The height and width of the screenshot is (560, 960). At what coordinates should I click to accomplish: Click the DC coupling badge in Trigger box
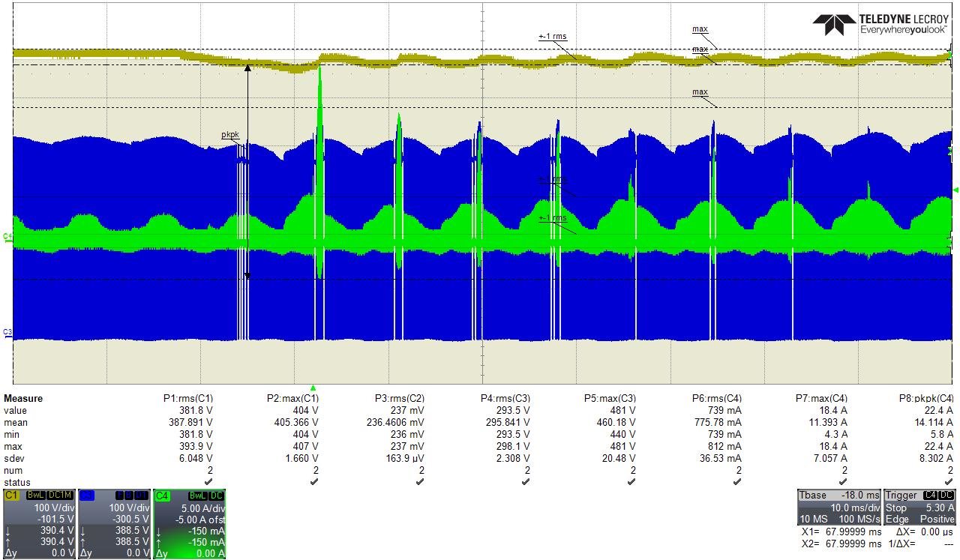point(946,496)
